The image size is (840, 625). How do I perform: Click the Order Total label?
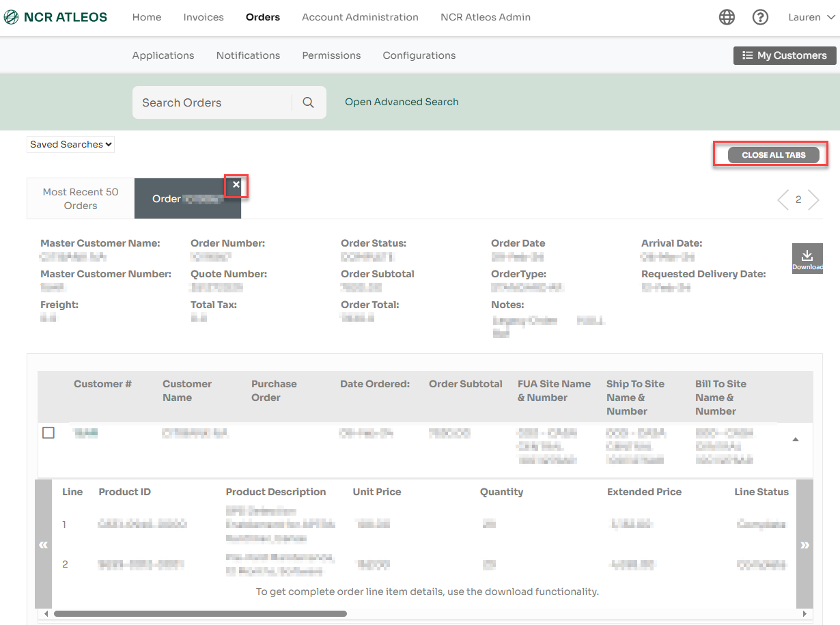tap(370, 305)
